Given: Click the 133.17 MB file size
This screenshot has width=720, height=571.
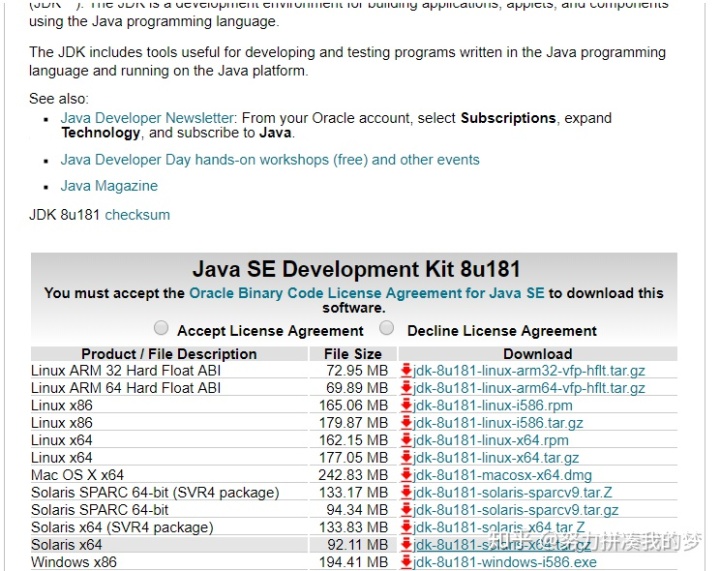Looking at the screenshot, I should (x=354, y=493).
